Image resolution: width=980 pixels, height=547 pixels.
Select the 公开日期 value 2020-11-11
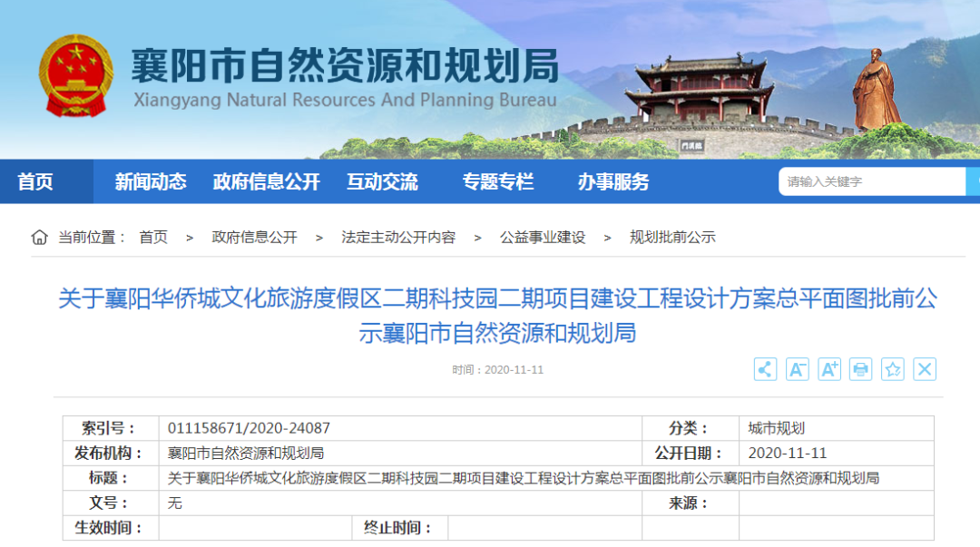(788, 454)
